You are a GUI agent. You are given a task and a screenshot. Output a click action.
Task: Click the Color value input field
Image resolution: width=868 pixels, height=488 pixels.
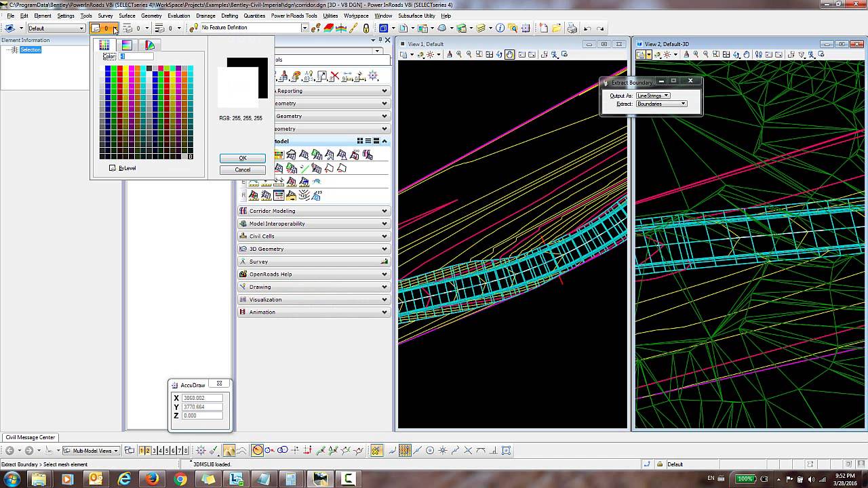coord(136,56)
